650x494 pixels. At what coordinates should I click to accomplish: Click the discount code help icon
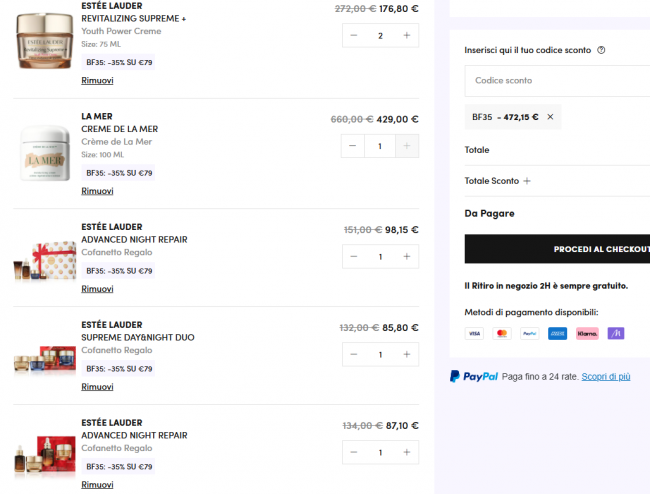point(601,50)
